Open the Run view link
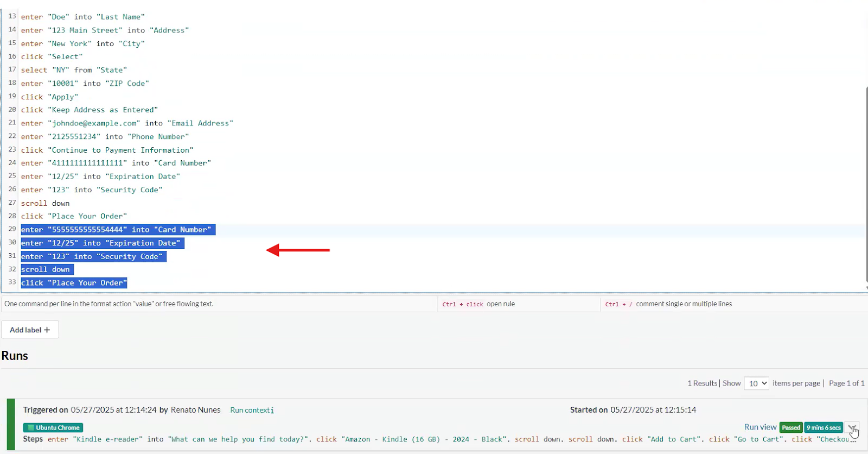Viewport: 868px width, 454px height. tap(760, 427)
